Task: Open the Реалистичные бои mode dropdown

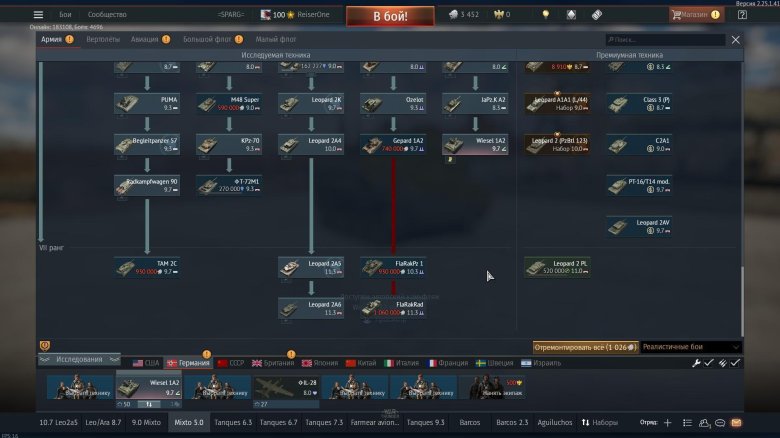Action: pyautogui.click(x=690, y=346)
